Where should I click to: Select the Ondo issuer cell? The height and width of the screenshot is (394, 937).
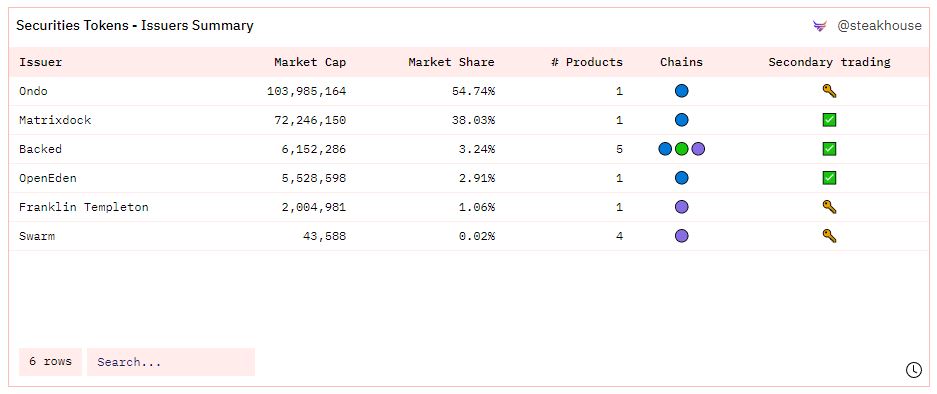pyautogui.click(x=33, y=91)
